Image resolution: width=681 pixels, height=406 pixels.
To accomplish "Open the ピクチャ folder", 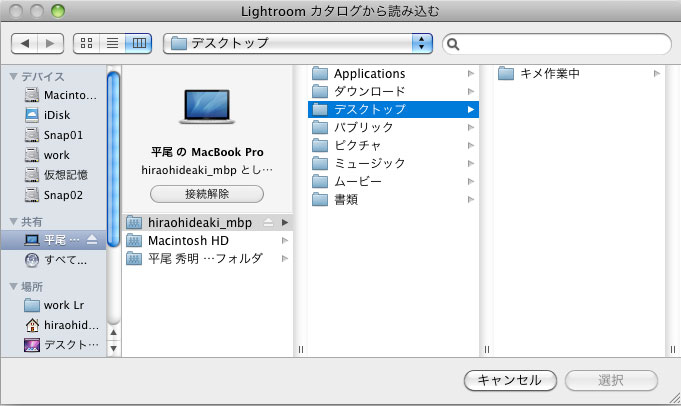I will tap(393, 145).
